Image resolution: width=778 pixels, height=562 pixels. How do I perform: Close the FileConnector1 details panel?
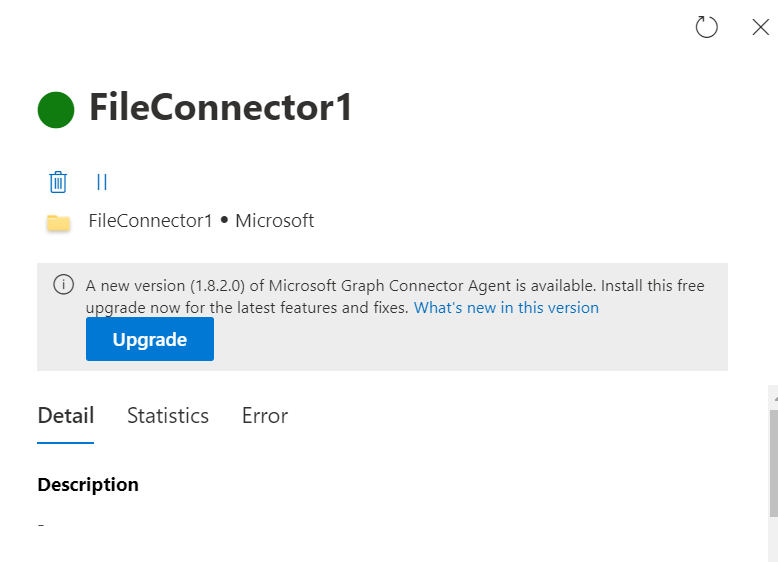point(760,27)
